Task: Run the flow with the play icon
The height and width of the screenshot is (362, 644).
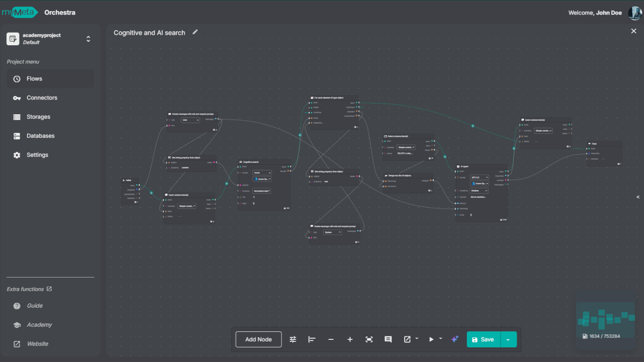Action: coord(431,339)
